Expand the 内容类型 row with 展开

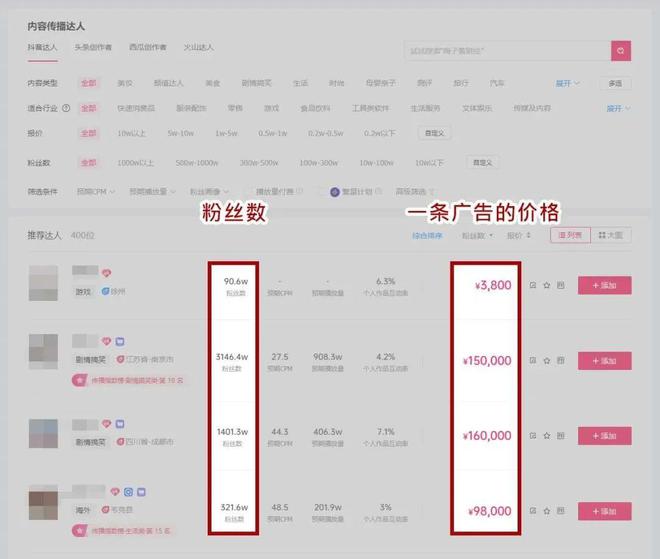tap(567, 83)
